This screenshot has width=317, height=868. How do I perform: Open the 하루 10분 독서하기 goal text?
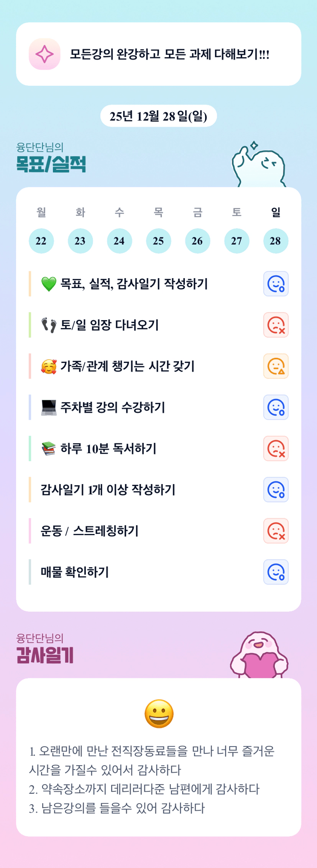[108, 449]
